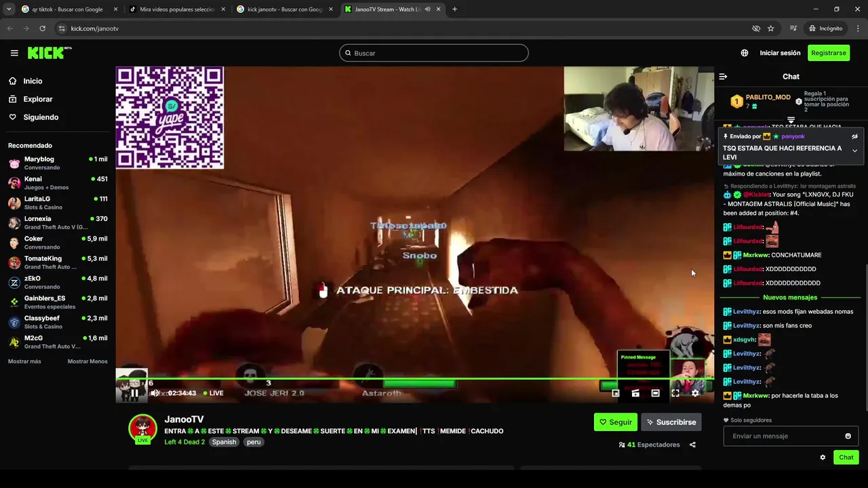Bookmark this page star icon
Screen dimensions: 868x488
771,28
